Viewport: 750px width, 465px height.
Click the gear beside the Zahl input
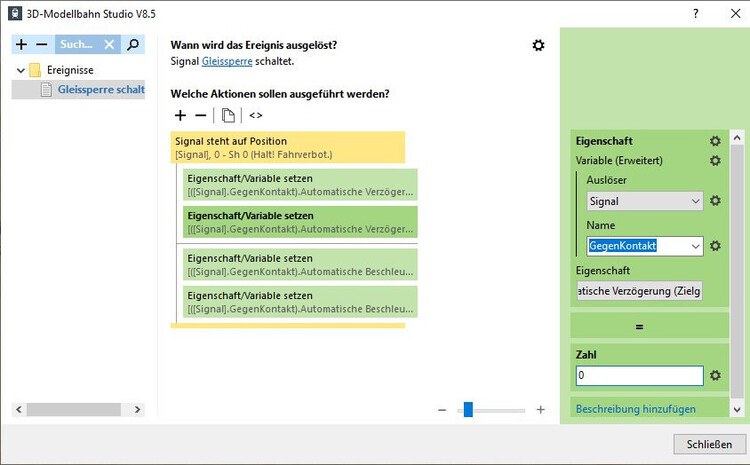pyautogui.click(x=715, y=376)
